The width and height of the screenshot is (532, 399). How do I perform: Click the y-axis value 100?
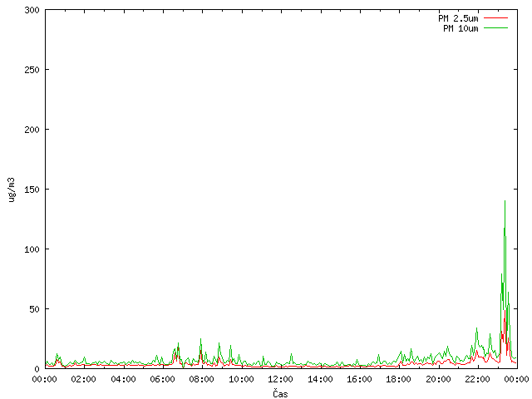32,249
